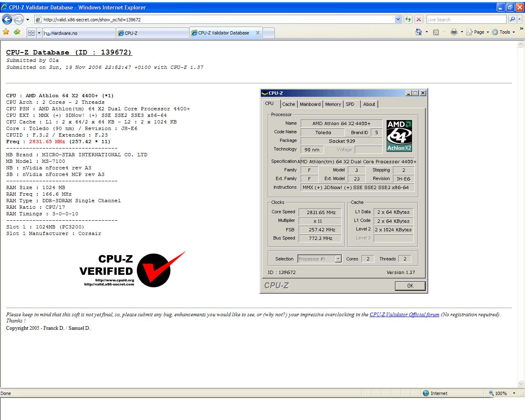Click the OK button in CPU-Z window
The image size is (525, 420).
coord(410,286)
